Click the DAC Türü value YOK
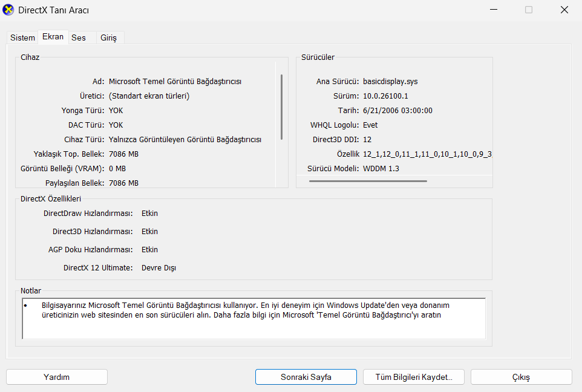Screen dimensions: 582x392 click(x=116, y=125)
